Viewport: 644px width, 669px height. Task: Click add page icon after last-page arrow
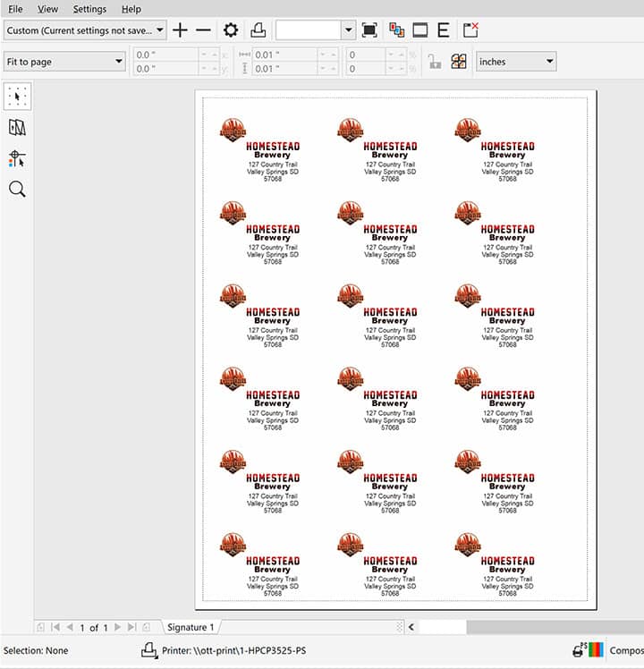pyautogui.click(x=147, y=627)
